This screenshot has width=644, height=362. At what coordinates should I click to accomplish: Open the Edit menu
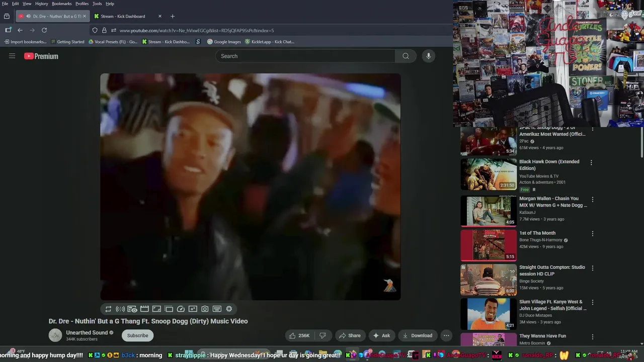(16, 4)
